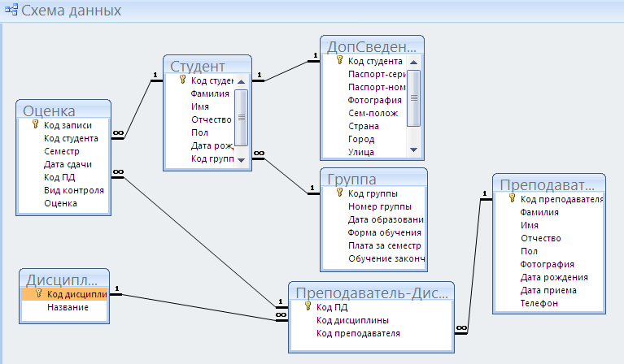
Task: Click key icon beside Код дисциплины in Дисципл table
Action: 38,293
